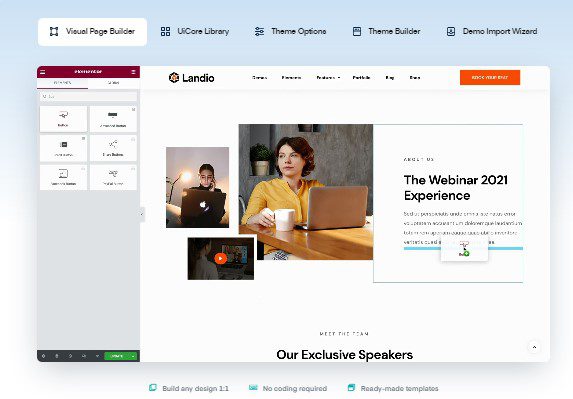Click the Ready-made templates text
Image resolution: width=573 pixels, height=399 pixels.
tap(399, 388)
